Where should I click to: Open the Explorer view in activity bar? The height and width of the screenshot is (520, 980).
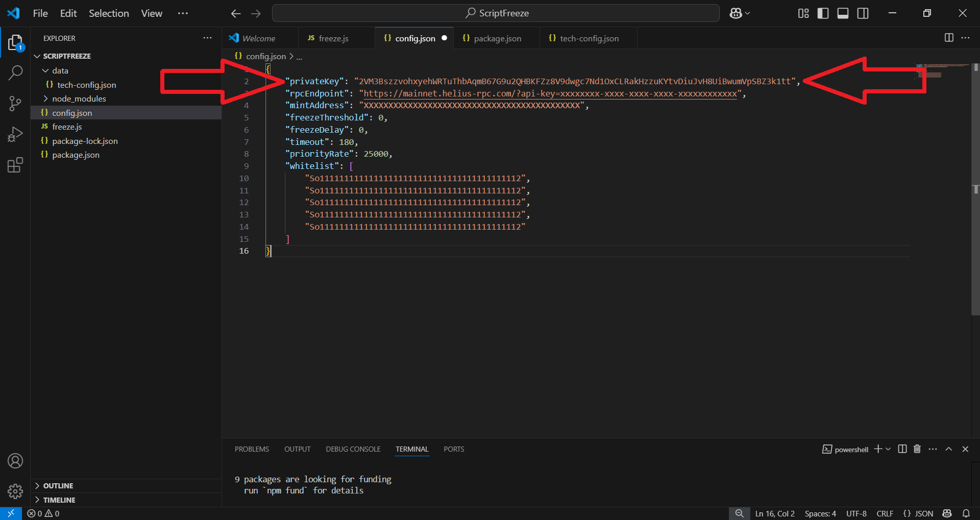pos(15,43)
